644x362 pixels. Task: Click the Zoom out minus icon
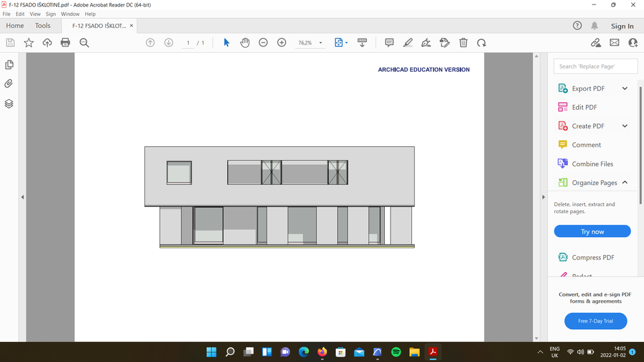(x=263, y=43)
